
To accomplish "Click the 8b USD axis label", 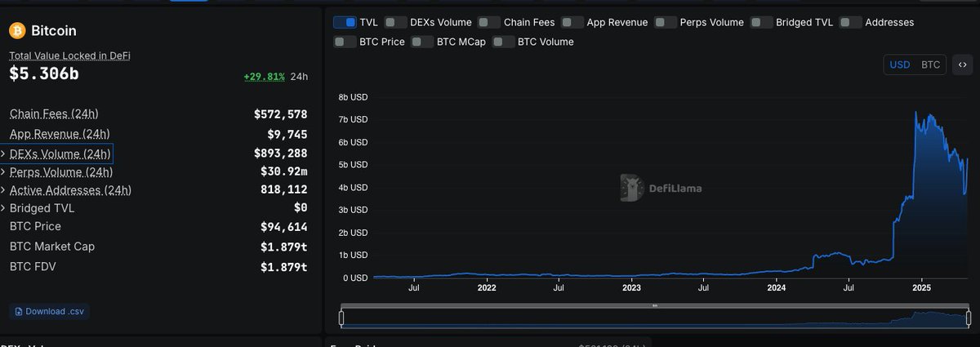I will (x=353, y=96).
